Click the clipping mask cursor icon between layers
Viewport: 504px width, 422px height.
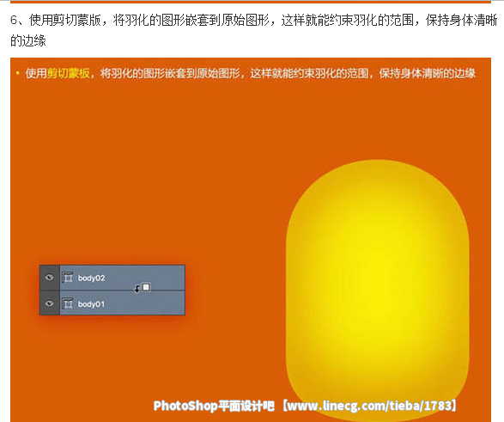[142, 288]
